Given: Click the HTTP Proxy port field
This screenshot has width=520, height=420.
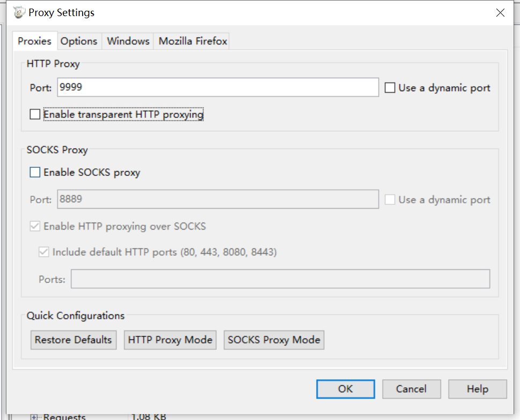Looking at the screenshot, I should point(218,87).
